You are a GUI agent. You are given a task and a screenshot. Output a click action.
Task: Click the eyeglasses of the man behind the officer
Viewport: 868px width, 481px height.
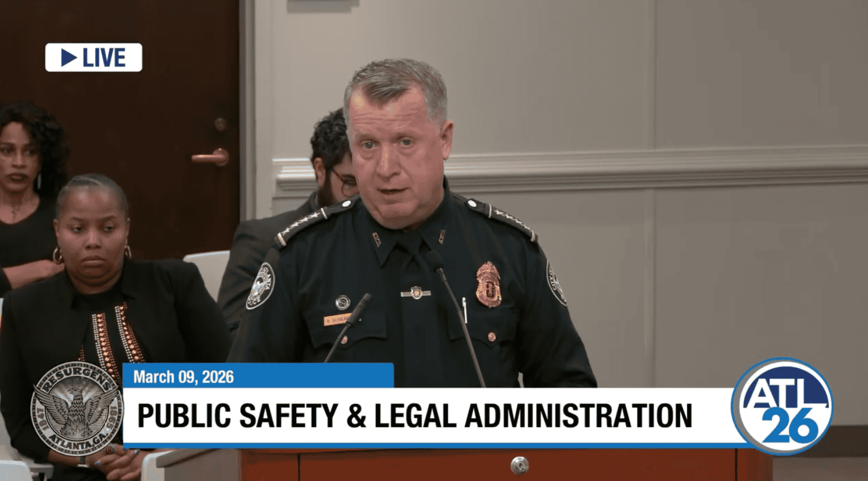[x=347, y=183]
